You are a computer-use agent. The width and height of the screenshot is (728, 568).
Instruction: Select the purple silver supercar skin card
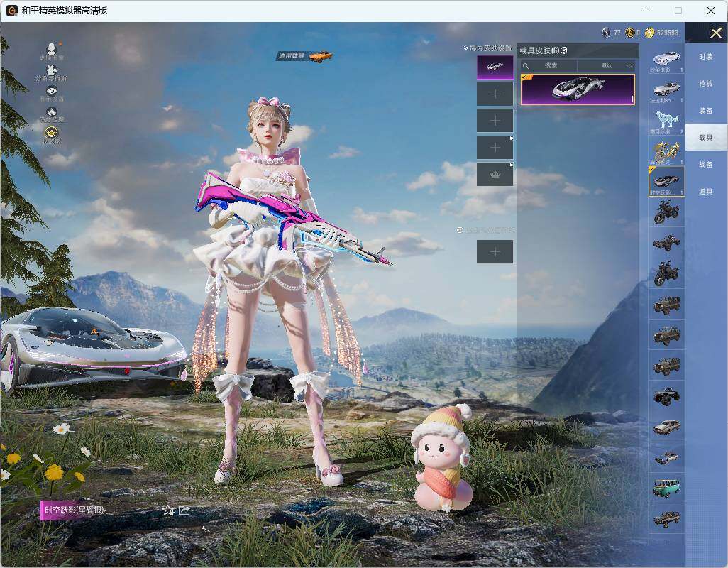[x=578, y=89]
